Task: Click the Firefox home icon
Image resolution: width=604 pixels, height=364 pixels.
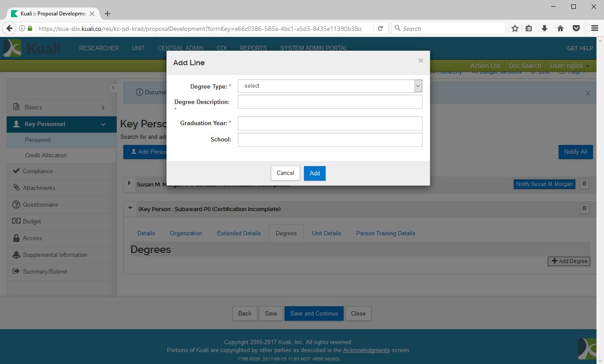Action: (x=560, y=29)
